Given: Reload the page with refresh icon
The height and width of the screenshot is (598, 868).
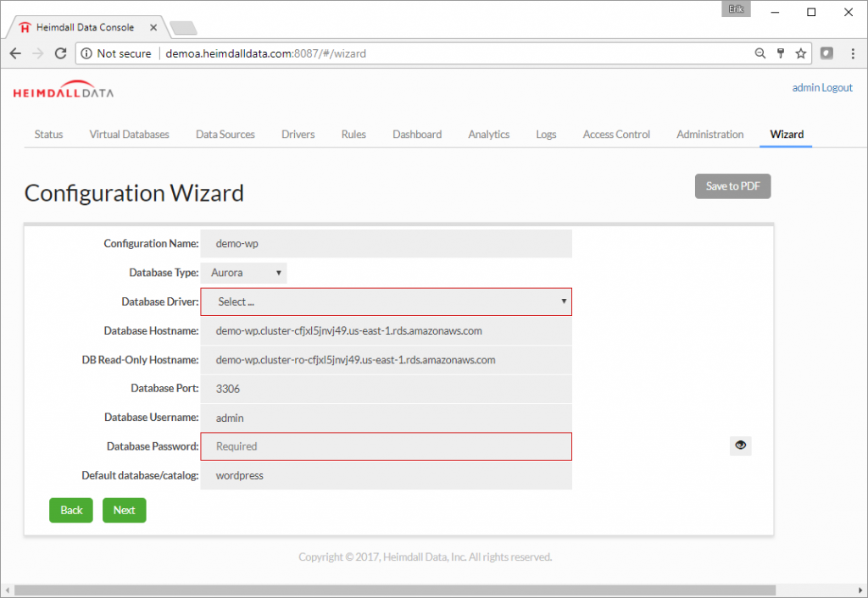Looking at the screenshot, I should [x=60, y=53].
